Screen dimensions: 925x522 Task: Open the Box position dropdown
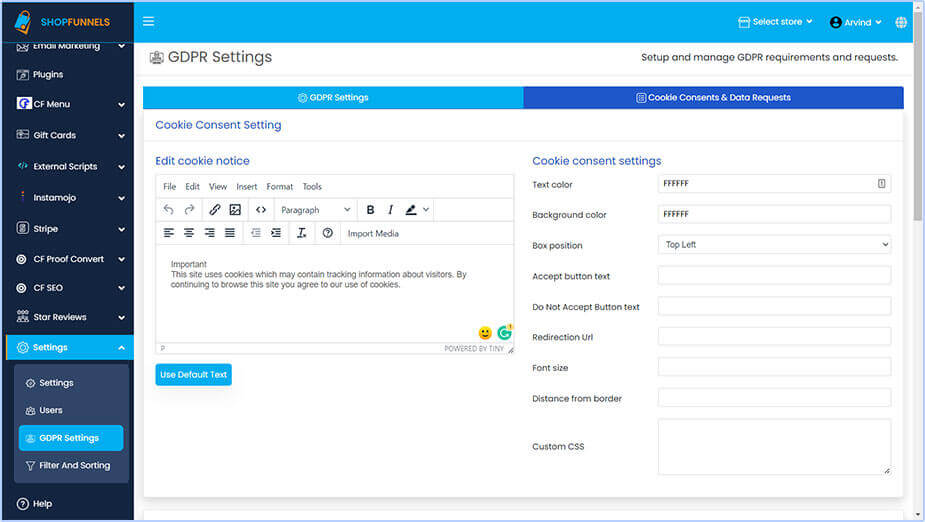click(774, 245)
